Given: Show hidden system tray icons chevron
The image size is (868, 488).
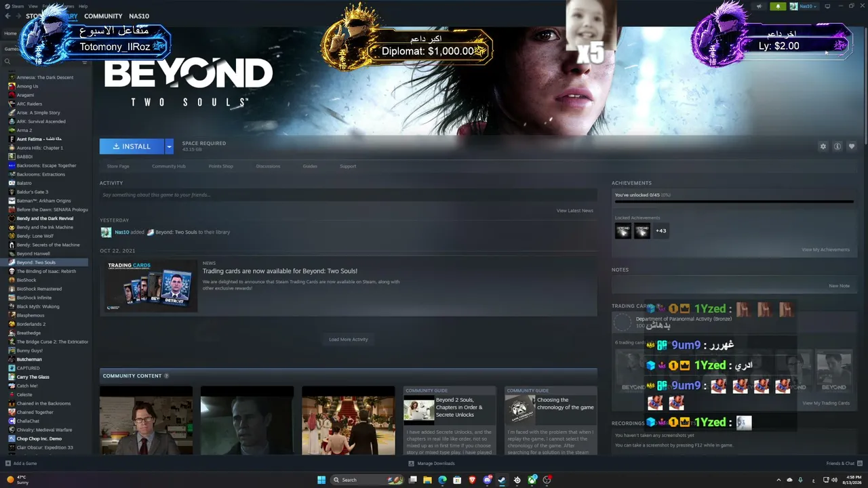Looking at the screenshot, I should pyautogui.click(x=778, y=480).
